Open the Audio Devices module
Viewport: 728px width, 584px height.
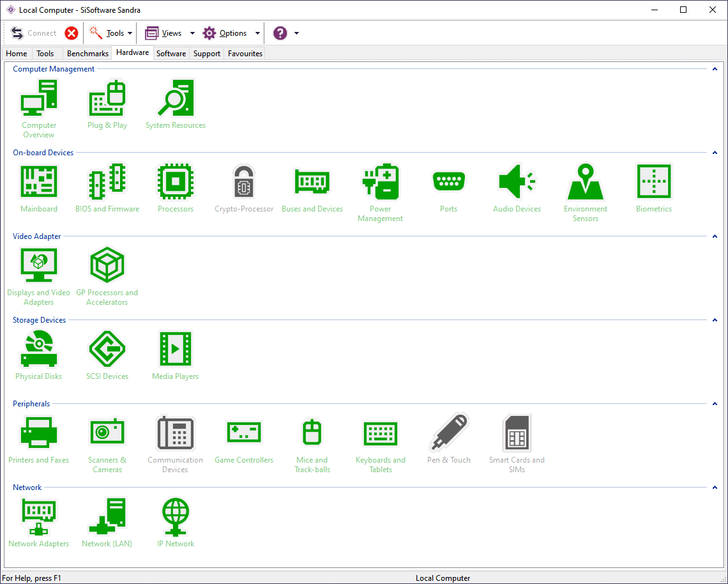point(517,187)
